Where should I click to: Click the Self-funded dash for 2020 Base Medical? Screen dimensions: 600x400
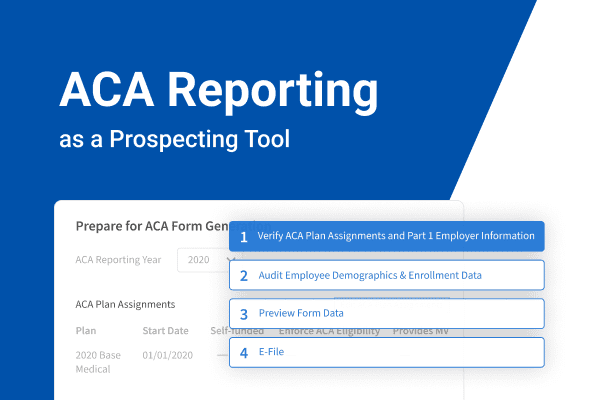[x=221, y=355]
